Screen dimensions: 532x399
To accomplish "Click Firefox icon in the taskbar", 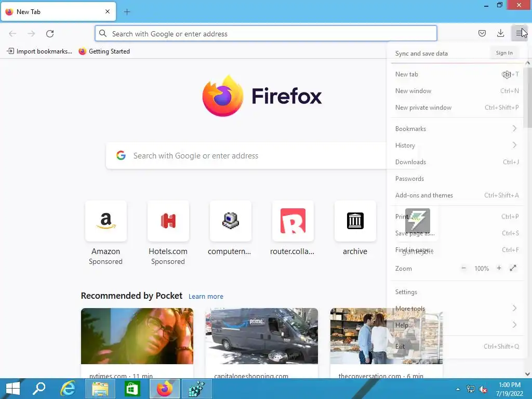I will click(165, 389).
